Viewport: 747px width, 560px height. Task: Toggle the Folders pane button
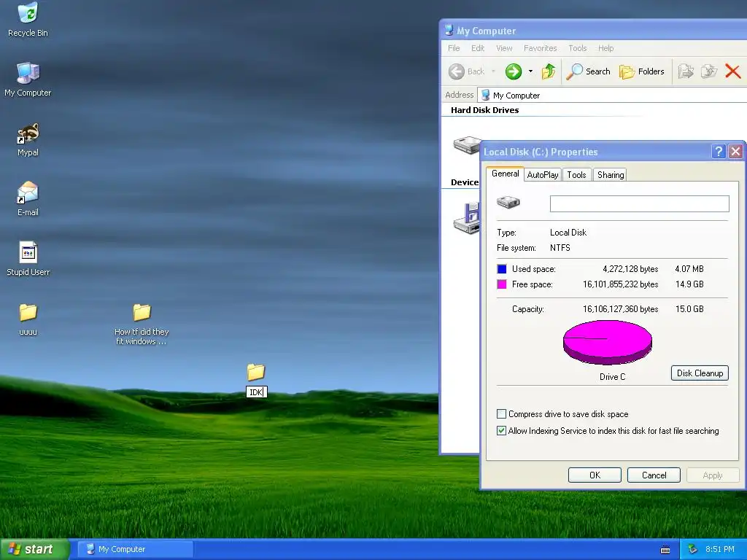coord(642,71)
